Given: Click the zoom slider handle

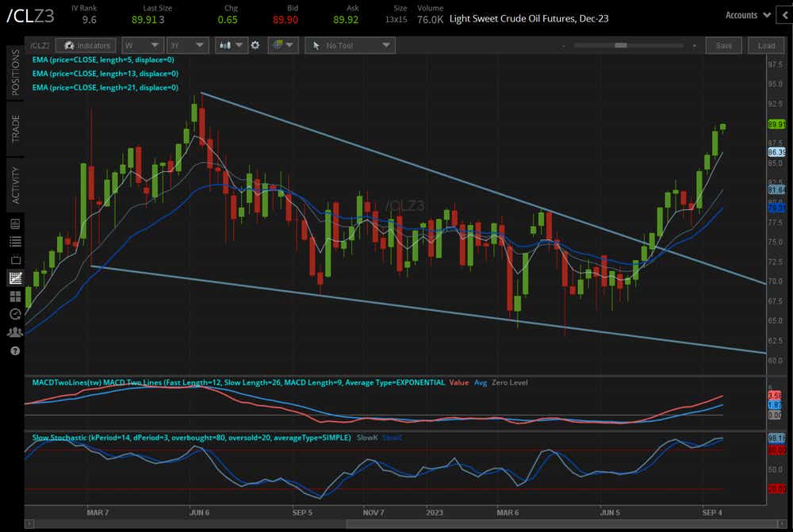Looking at the screenshot, I should coord(621,45).
